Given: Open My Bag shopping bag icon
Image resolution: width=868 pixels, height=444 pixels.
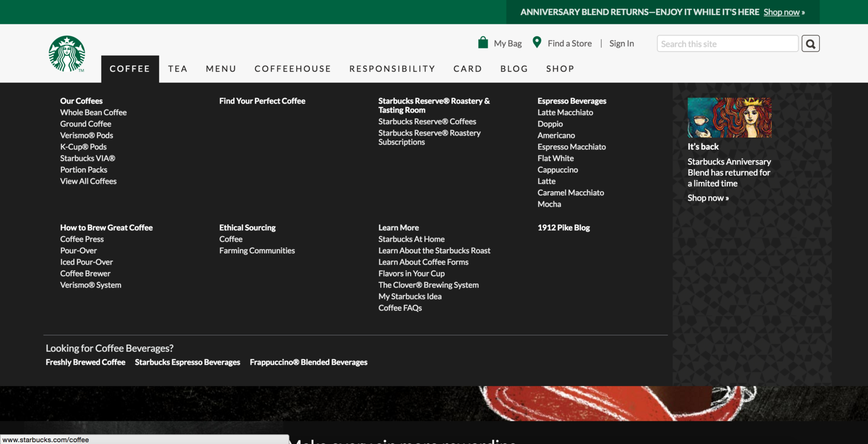Looking at the screenshot, I should coord(483,42).
